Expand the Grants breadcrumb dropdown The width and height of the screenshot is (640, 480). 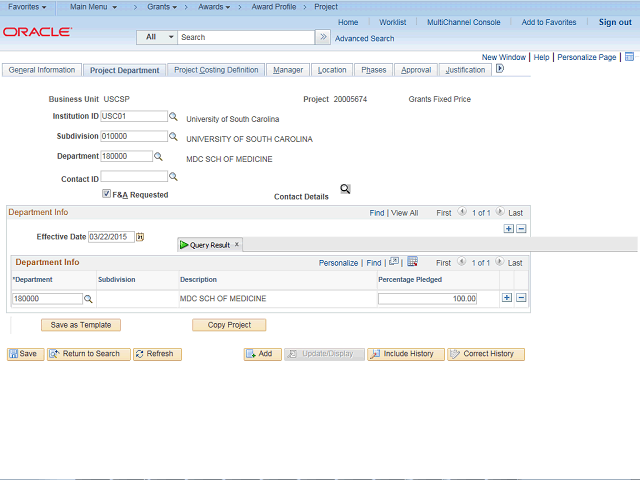pyautogui.click(x=162, y=7)
